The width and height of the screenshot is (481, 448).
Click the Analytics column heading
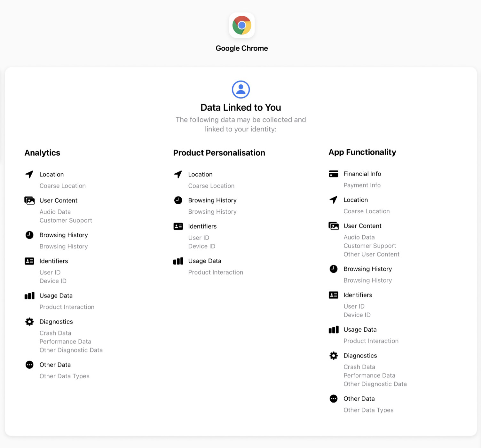[x=43, y=153]
